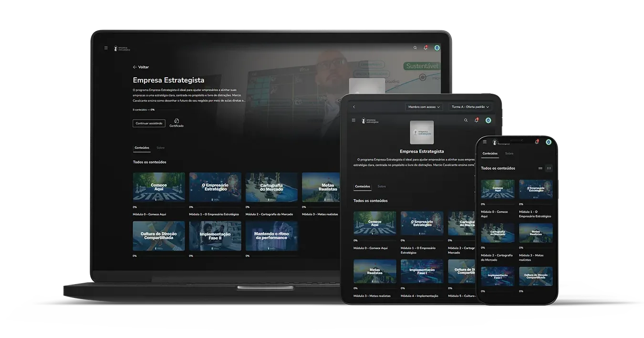Select the Sobre tab on the tablet
Image resolution: width=644 pixels, height=338 pixels.
coord(382,186)
